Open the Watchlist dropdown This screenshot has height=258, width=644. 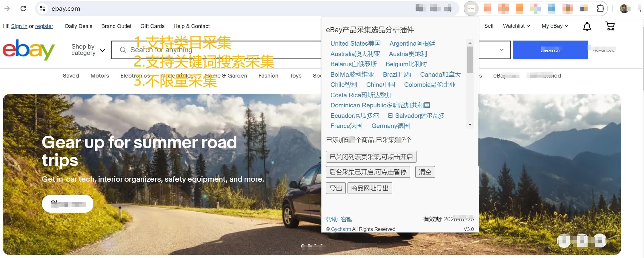tap(517, 26)
